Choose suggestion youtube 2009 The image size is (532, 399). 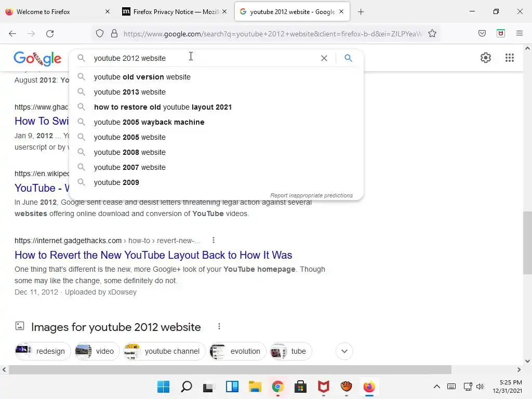pos(216,182)
